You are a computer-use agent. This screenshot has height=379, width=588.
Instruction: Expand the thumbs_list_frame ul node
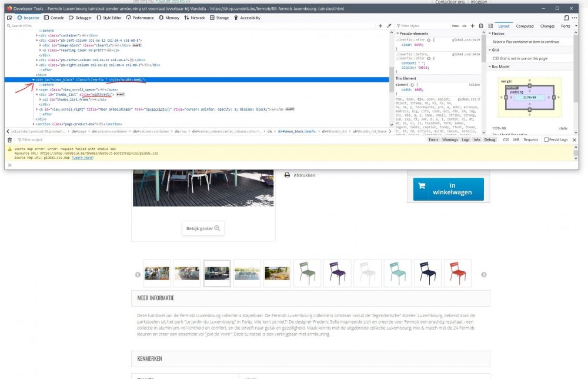(x=40, y=99)
